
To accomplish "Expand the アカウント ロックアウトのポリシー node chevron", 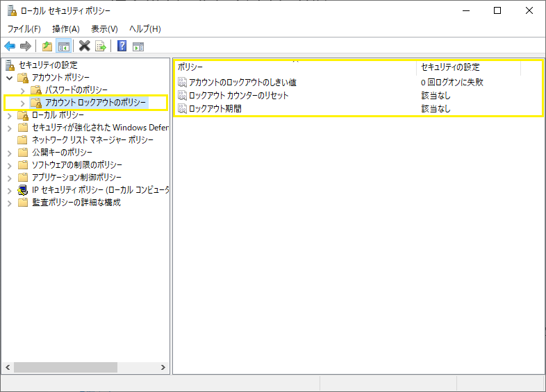I will coord(23,103).
